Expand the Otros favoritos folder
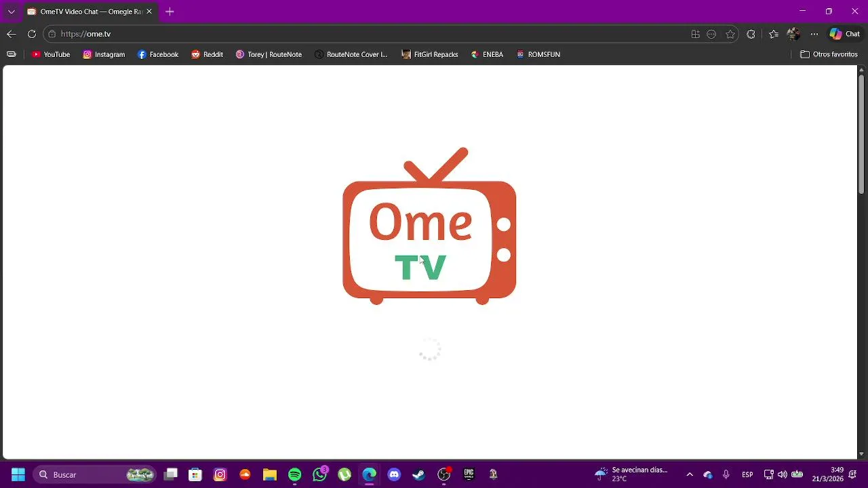Viewport: 868px width, 488px height. coord(829,54)
